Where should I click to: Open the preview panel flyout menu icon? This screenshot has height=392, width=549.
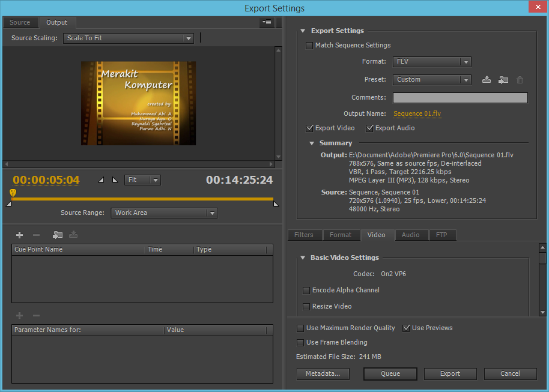[x=267, y=22]
